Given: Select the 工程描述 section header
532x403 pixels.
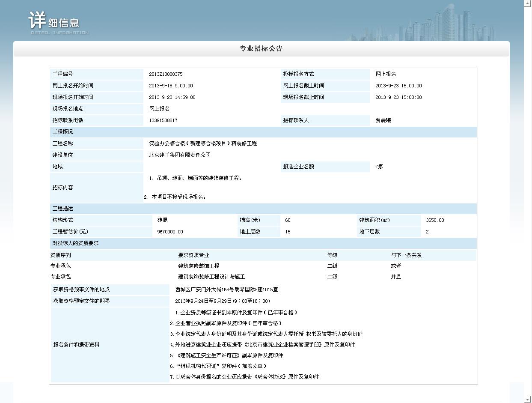Looking at the screenshot, I should [63, 209].
